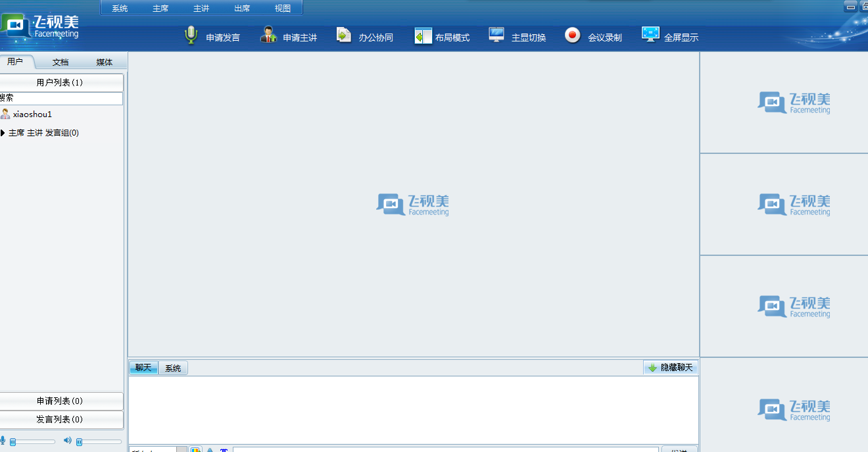
Task: Open 办公协同 collaboration tool icon
Action: [344, 36]
